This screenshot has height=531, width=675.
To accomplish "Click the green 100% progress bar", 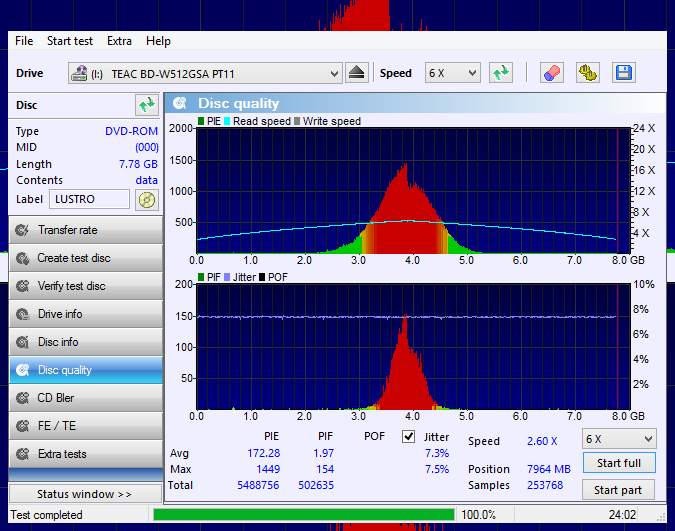I will 303,515.
